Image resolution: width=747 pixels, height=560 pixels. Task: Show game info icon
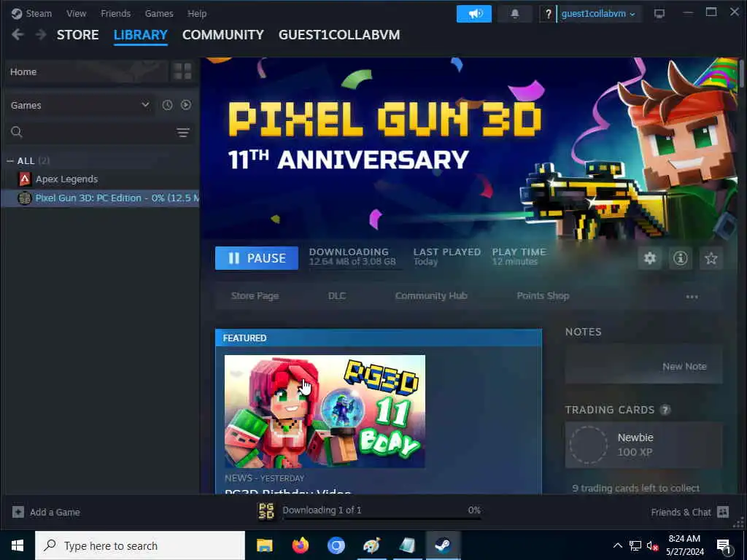pos(681,258)
